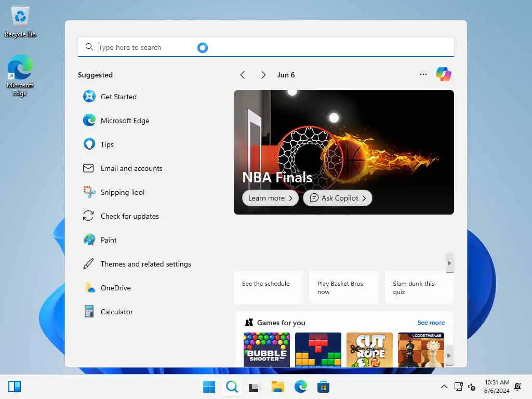Go to previous day arrow

242,75
